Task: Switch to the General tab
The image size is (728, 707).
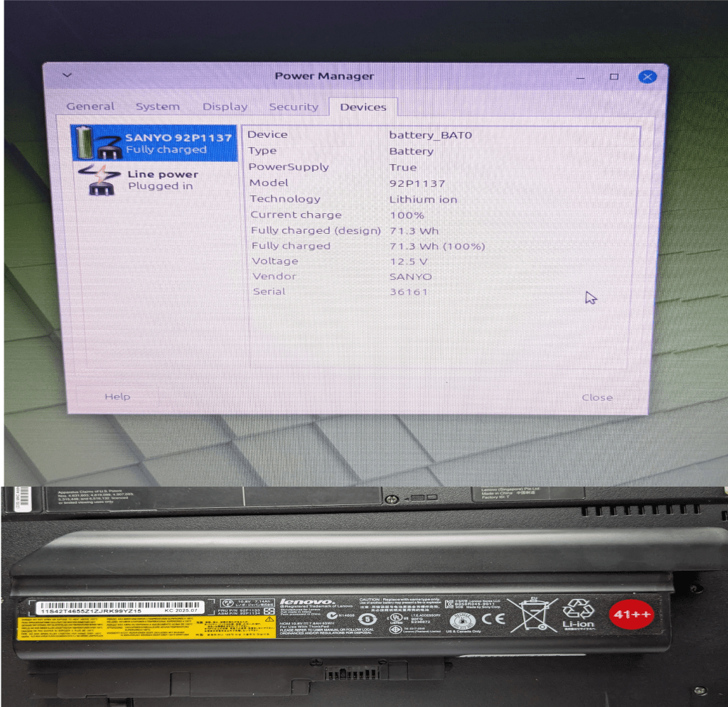Action: (x=90, y=107)
